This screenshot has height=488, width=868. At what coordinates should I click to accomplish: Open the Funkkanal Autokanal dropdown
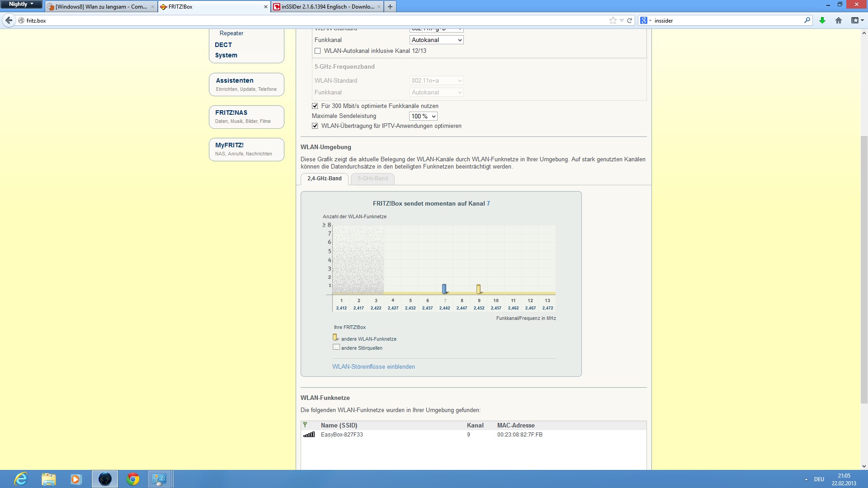pyautogui.click(x=436, y=40)
